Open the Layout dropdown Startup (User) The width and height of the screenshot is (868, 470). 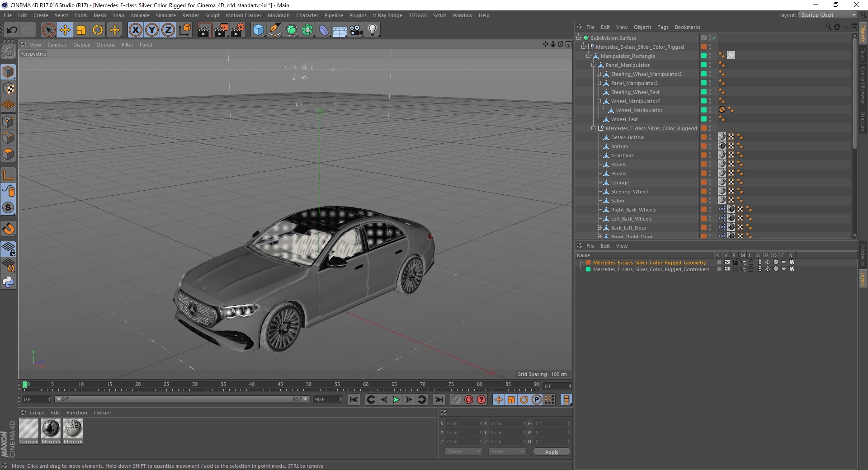828,15
